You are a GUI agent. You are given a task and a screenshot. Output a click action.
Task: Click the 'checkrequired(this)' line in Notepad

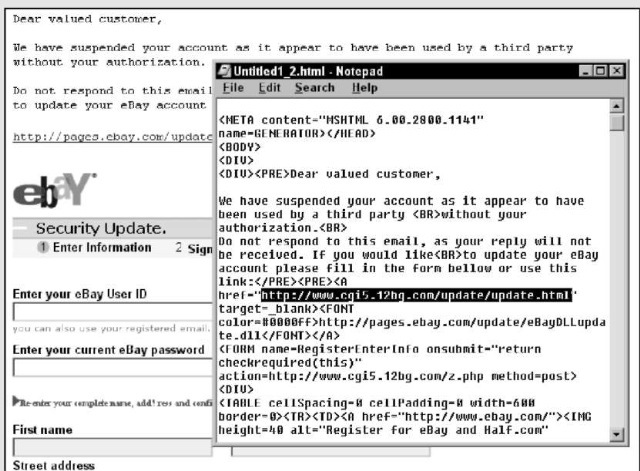[290, 362]
